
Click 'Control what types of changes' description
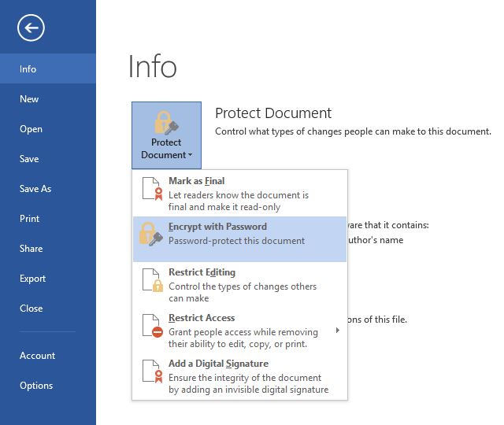(x=353, y=131)
